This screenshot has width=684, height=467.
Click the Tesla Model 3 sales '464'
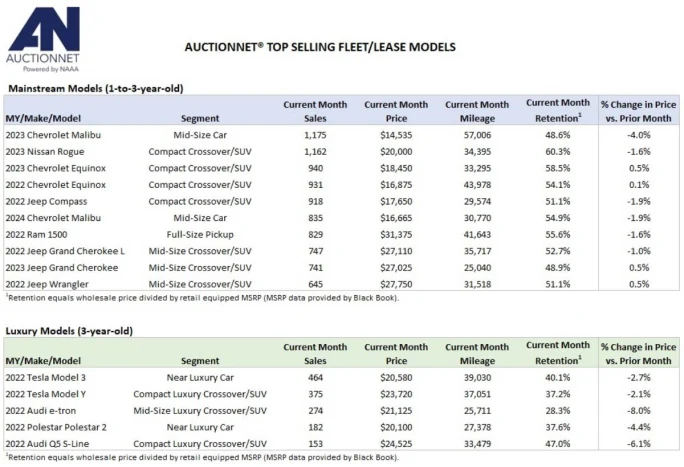pyautogui.click(x=315, y=378)
